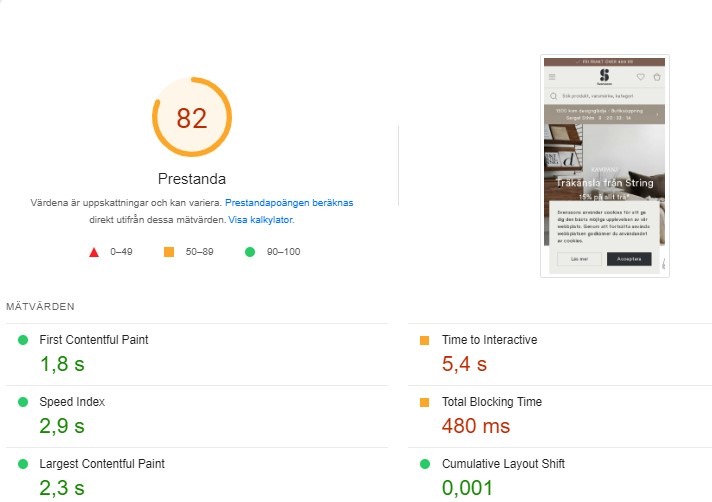Screen dimensions: 712x502
Task: Click the Total Blocking Time metric
Action: (491, 402)
